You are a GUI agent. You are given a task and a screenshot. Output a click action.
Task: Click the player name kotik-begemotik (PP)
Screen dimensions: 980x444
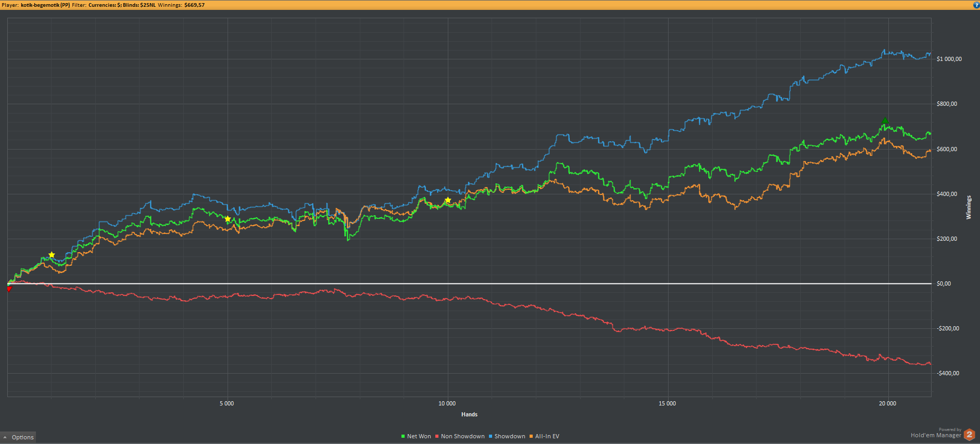pos(45,5)
